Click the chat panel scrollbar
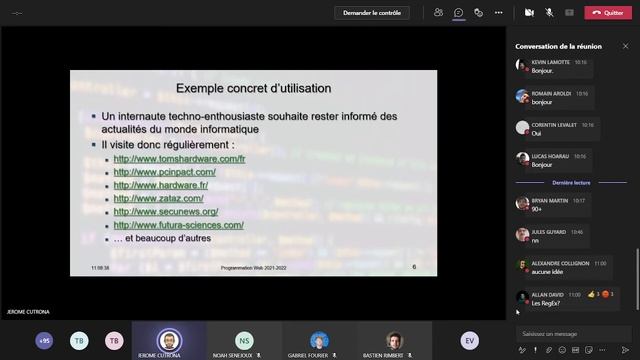The width and height of the screenshot is (640, 360). point(637,280)
